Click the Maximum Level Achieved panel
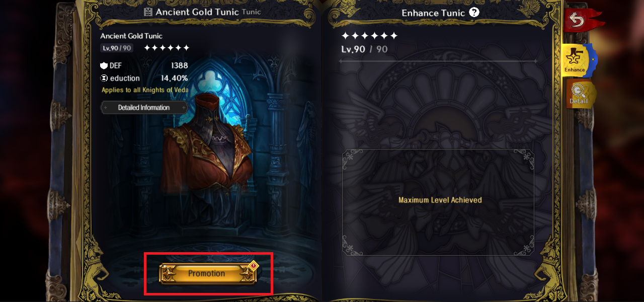This screenshot has height=302, width=644. coord(438,202)
